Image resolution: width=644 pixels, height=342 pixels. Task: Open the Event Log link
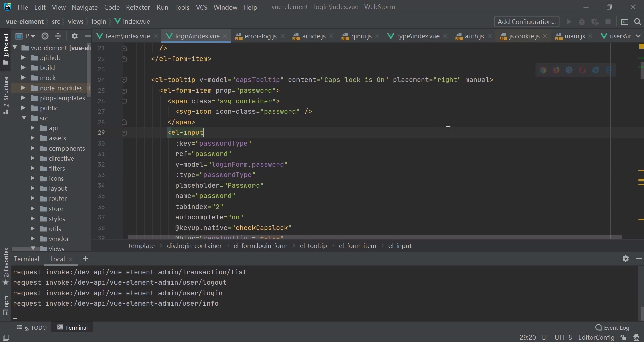(x=617, y=328)
